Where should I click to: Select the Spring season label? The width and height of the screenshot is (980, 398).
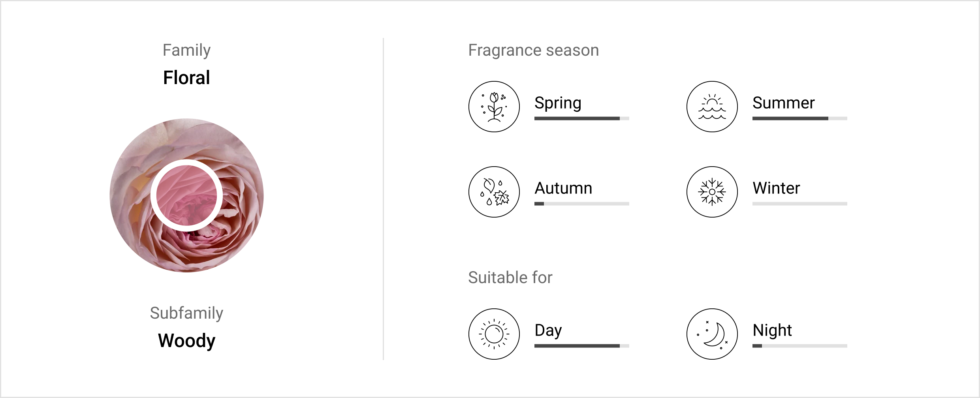(x=558, y=103)
